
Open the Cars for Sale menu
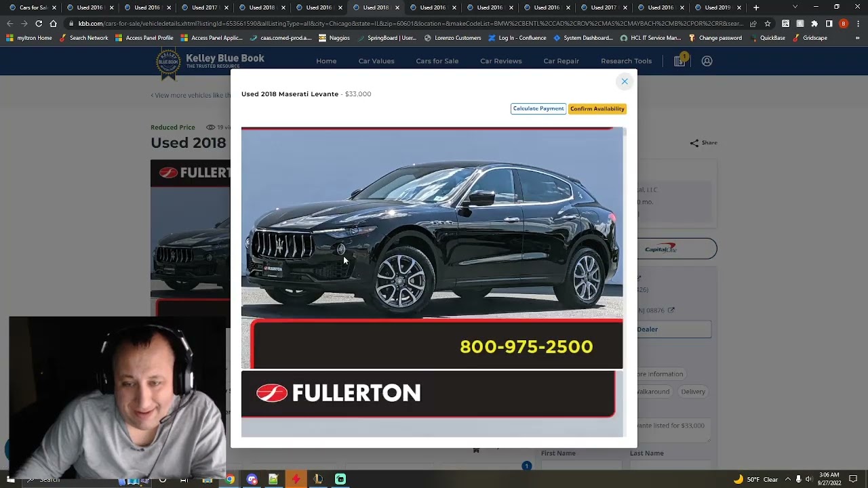tap(437, 61)
